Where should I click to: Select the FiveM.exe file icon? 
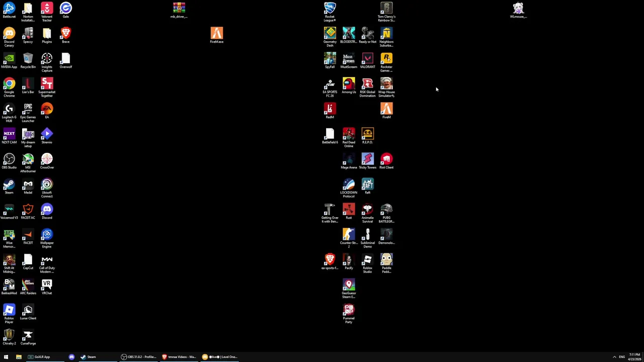coord(216,36)
